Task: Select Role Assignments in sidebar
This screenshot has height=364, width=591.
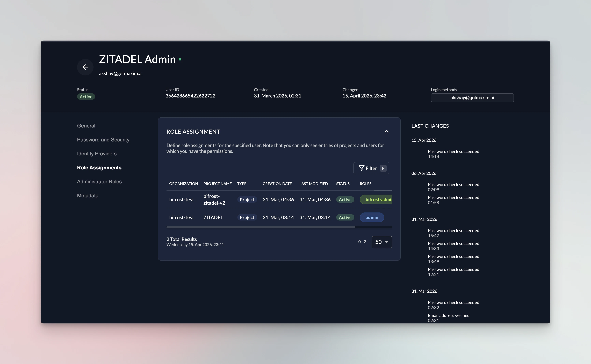Action: 99,168
